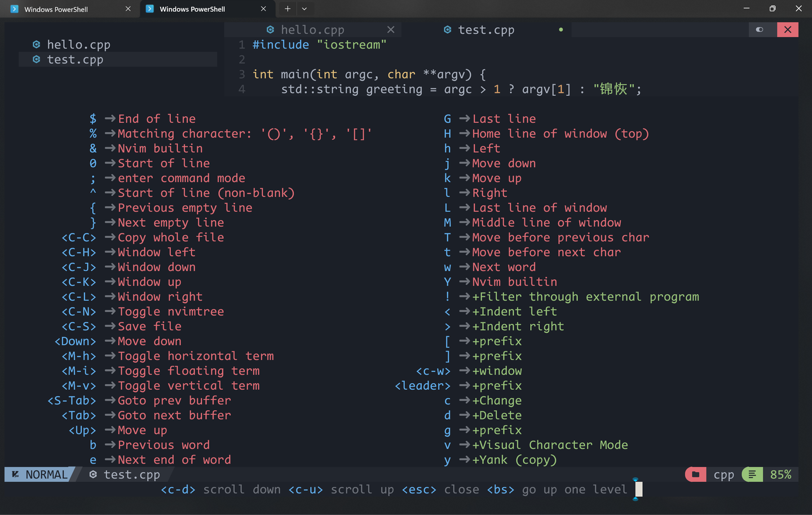Open the terminal new-tab dropdown arrow
Screen dimensions: 812x515
click(304, 8)
